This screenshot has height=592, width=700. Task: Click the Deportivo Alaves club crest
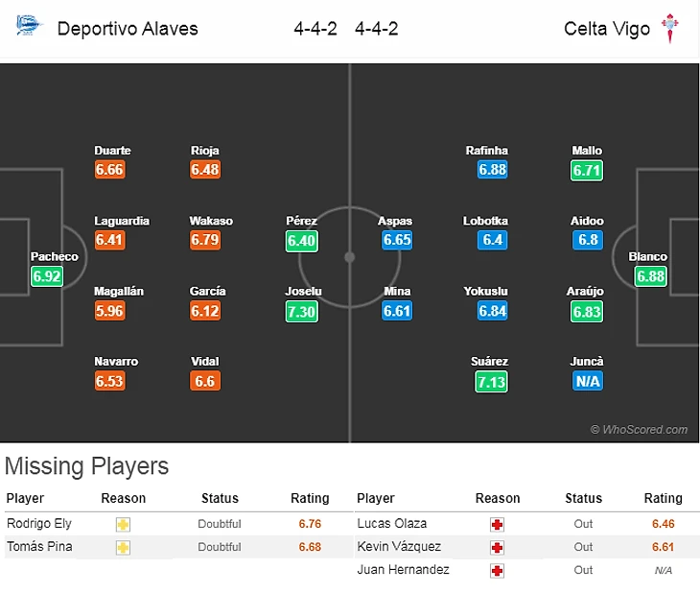pyautogui.click(x=29, y=26)
